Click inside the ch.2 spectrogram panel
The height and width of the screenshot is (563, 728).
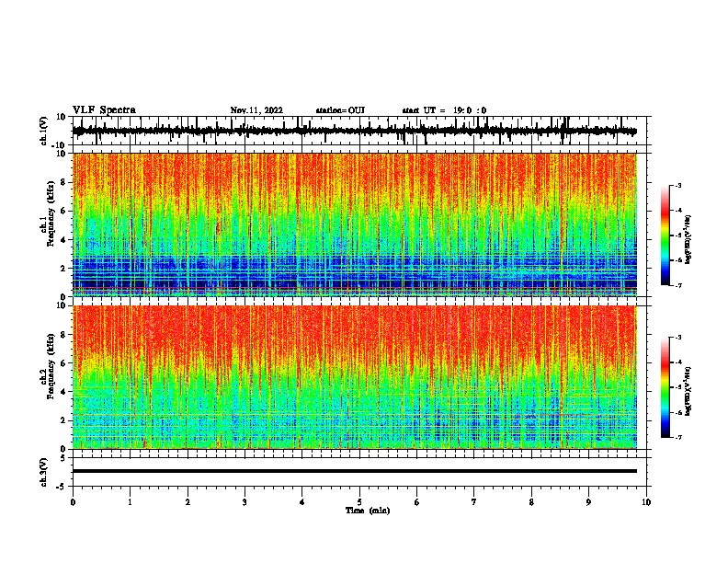pyautogui.click(x=355, y=377)
